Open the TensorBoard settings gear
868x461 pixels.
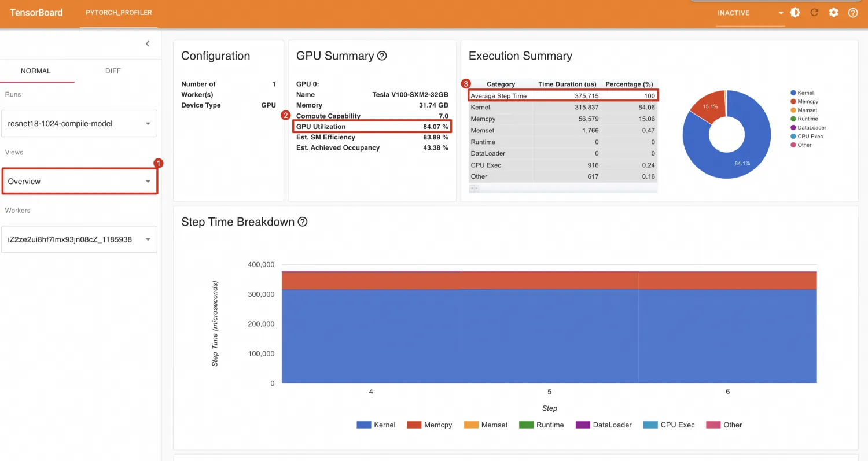[x=833, y=12]
